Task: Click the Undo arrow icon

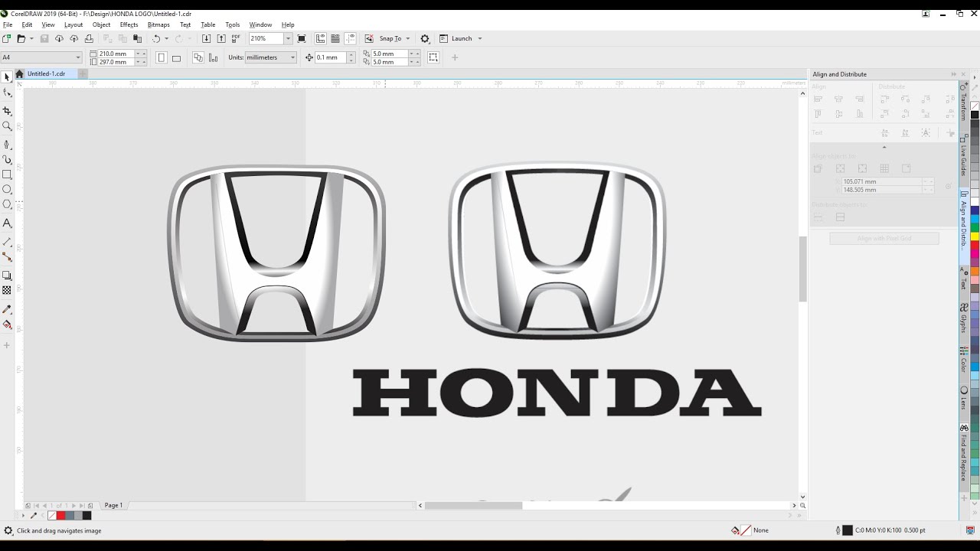Action: coord(156,38)
